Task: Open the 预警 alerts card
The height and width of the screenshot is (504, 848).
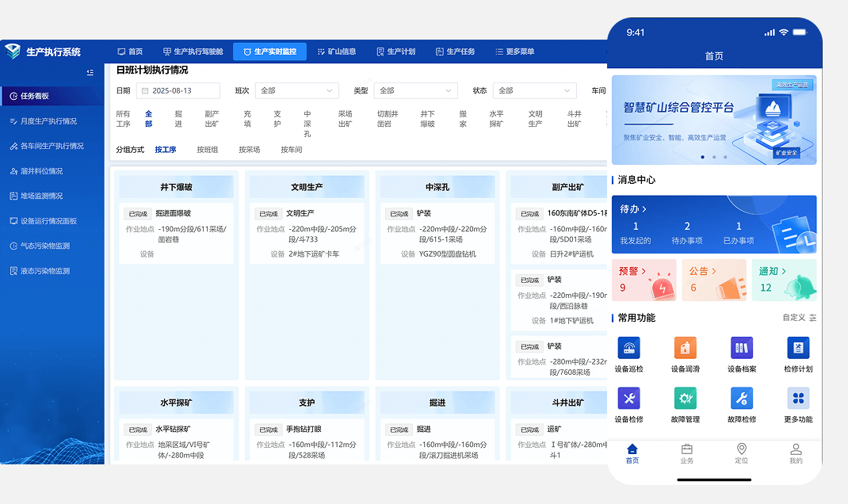Action: 644,280
